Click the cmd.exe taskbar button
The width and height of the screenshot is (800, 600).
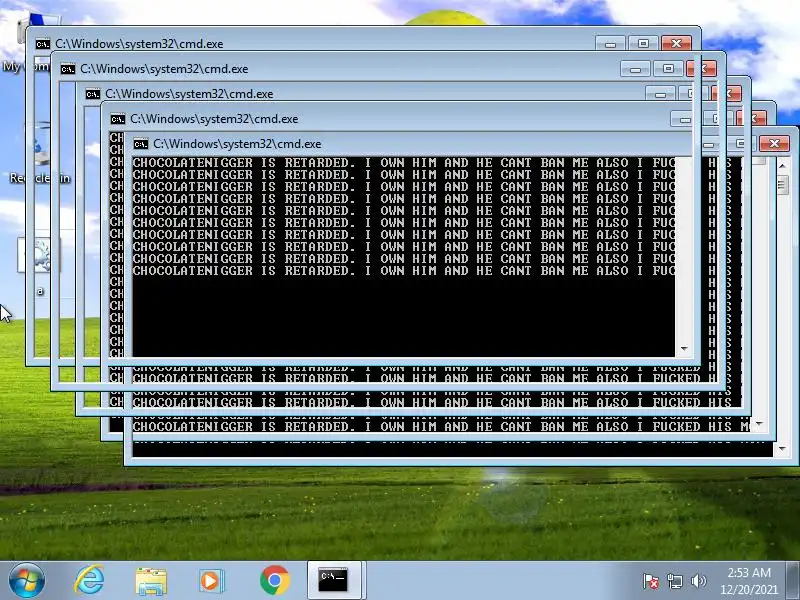pyautogui.click(x=334, y=581)
